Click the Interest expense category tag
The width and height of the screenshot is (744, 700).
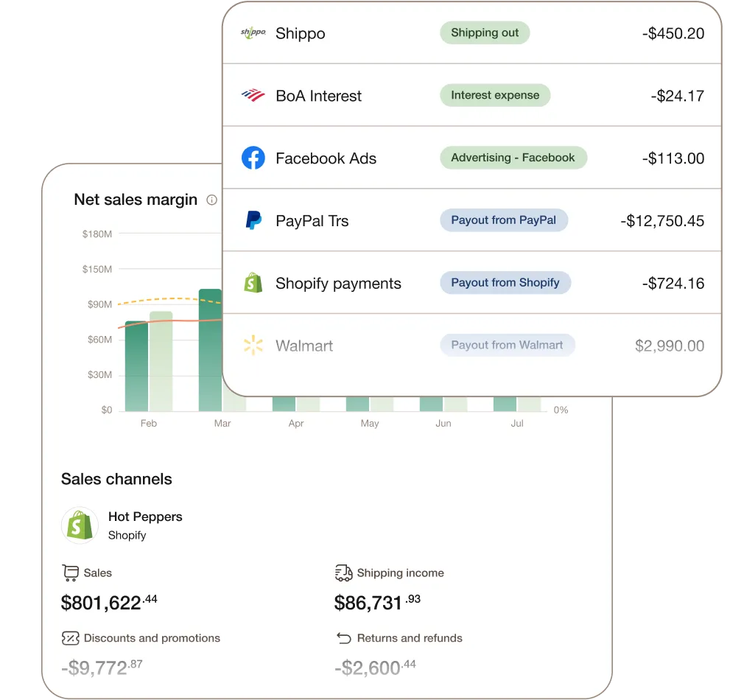click(x=495, y=95)
